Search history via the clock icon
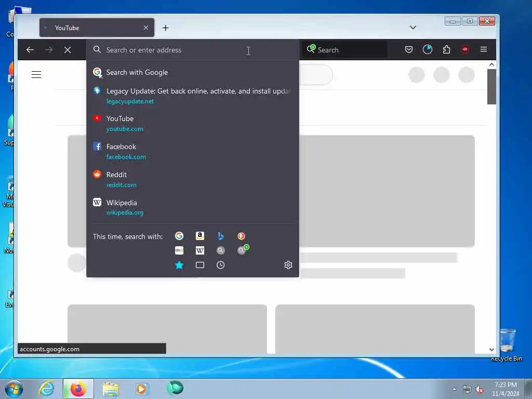The width and height of the screenshot is (532, 399). click(x=220, y=265)
